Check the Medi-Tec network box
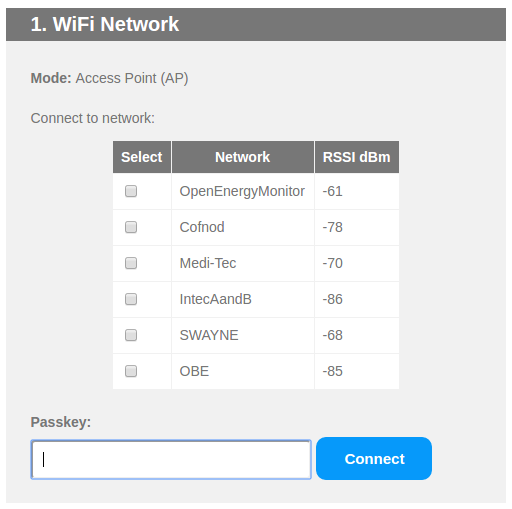This screenshot has height=509, width=512. [131, 263]
